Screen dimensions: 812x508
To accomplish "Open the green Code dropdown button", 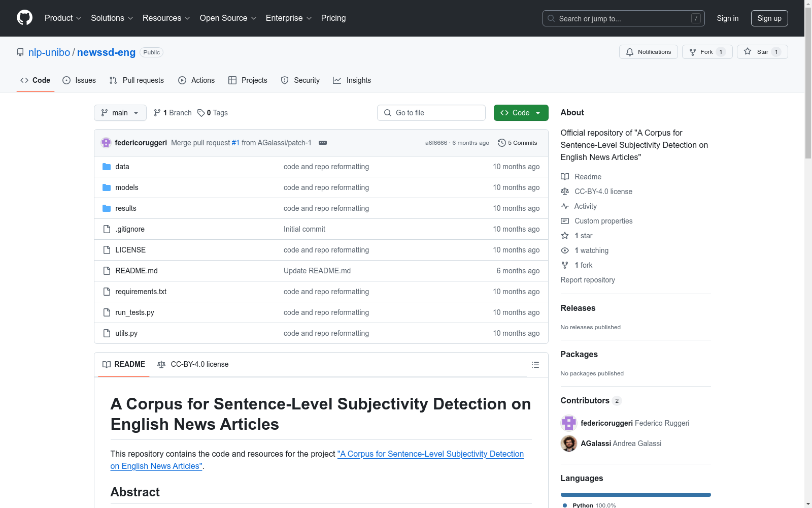I will pos(521,113).
